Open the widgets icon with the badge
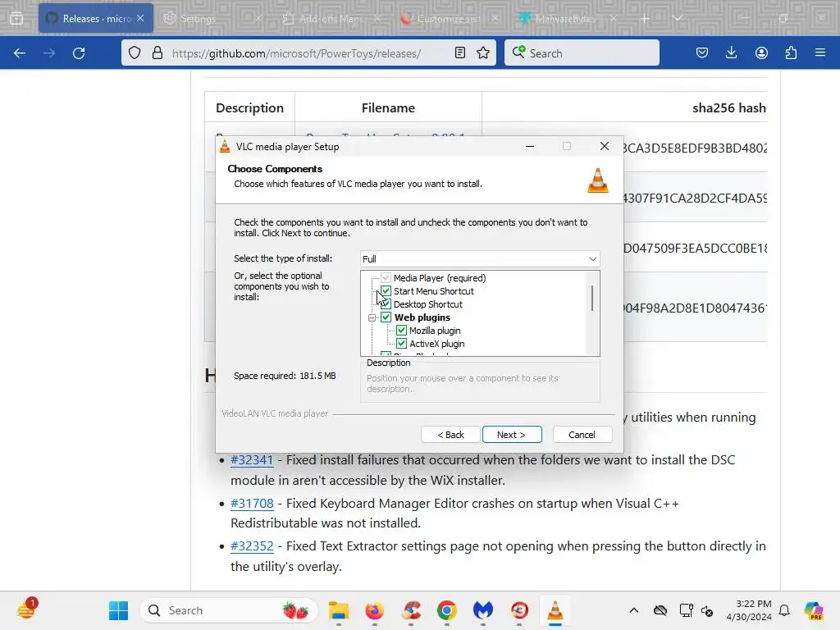The image size is (840, 630). 26,609
